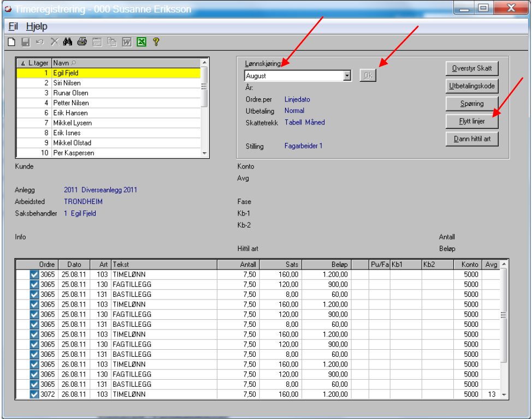
Task: Click the yellow question mark help icon
Action: pos(156,41)
